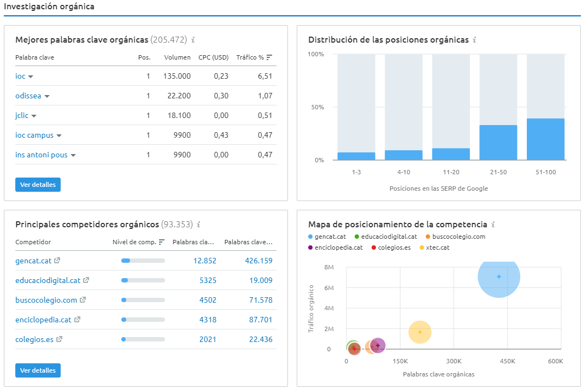This screenshot has width=588, height=389.
Task: Open external link icon next to educaciodigital.cat
Action: coord(86,280)
